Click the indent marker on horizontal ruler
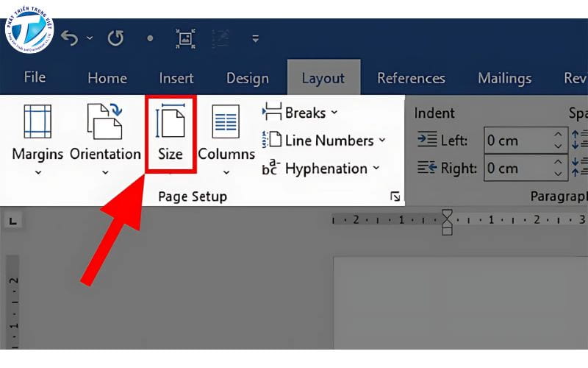 pos(446,220)
